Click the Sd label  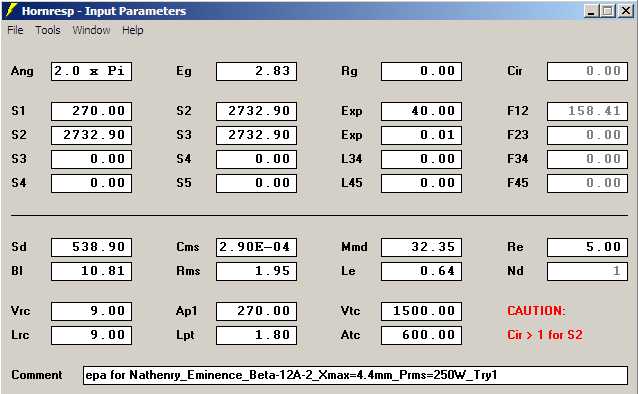[19, 247]
